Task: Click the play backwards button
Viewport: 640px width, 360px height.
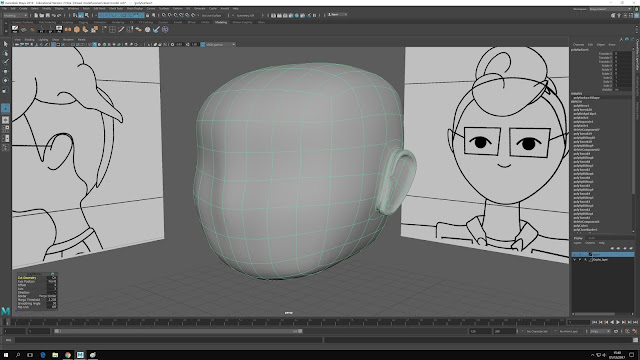Action: (612, 322)
